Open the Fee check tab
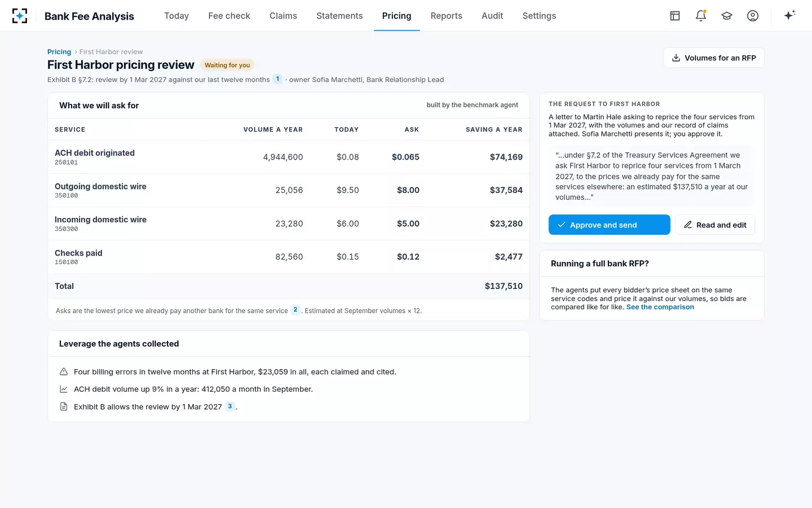Screen dimensions: 812x508 [x=229, y=16]
